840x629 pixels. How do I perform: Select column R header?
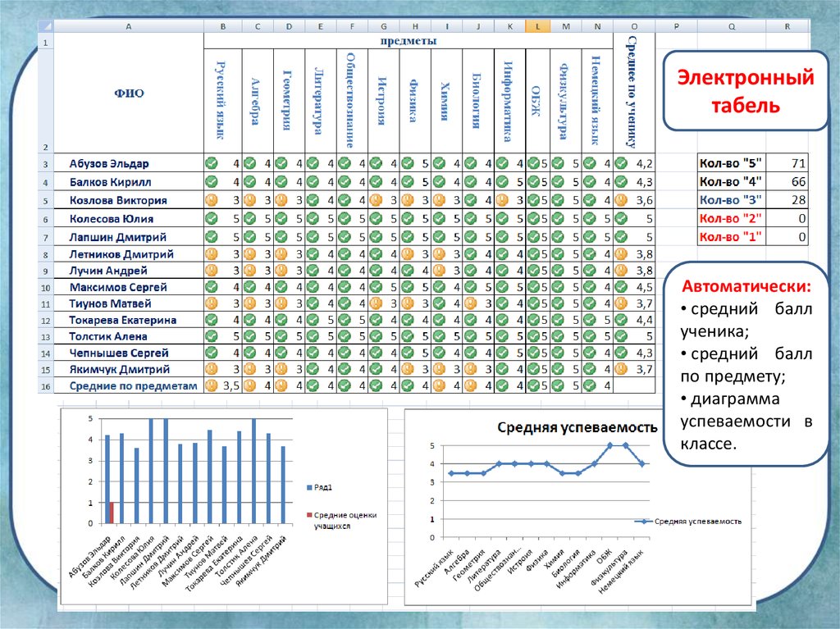click(787, 26)
